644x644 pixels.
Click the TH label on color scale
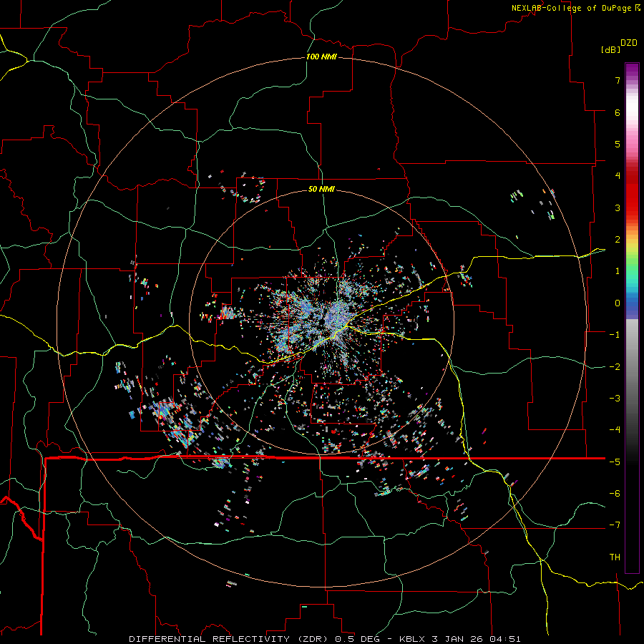click(615, 557)
